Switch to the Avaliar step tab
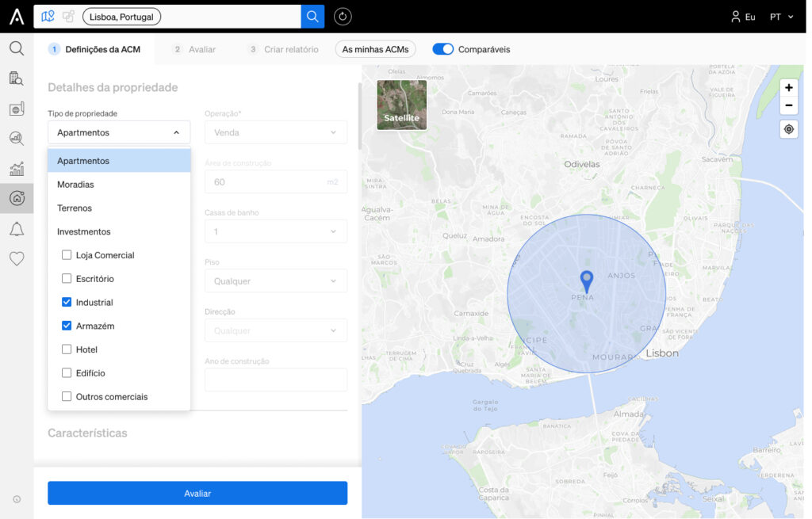 click(195, 49)
